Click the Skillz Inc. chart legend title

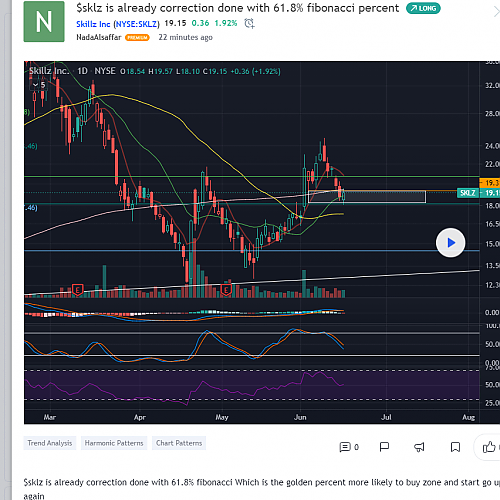click(49, 71)
